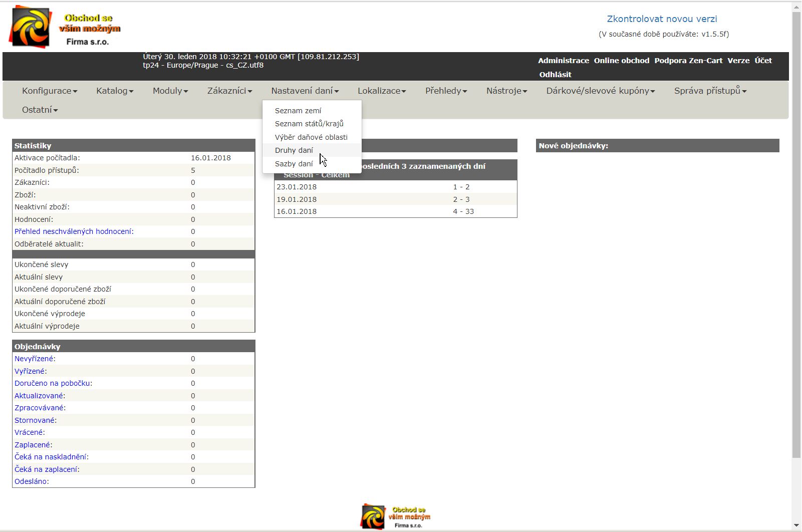802x532 pixels.
Task: View Nevyřízené orders link
Action: coord(35,359)
